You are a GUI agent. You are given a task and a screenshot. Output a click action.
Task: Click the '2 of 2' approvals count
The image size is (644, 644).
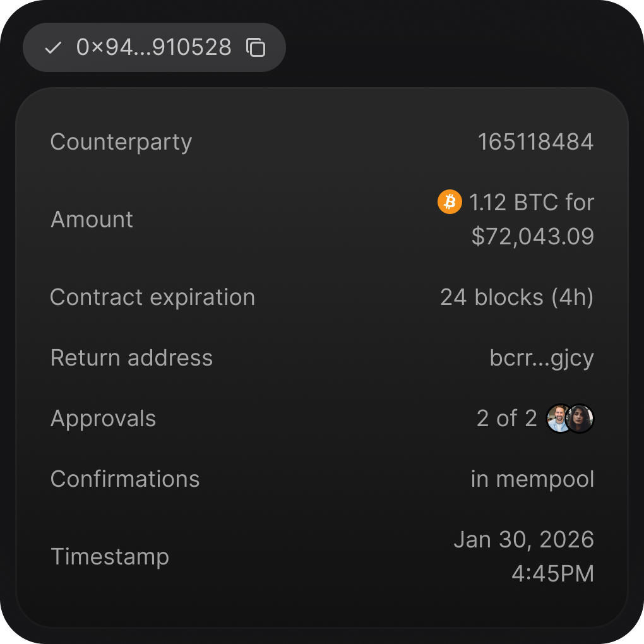click(x=506, y=418)
